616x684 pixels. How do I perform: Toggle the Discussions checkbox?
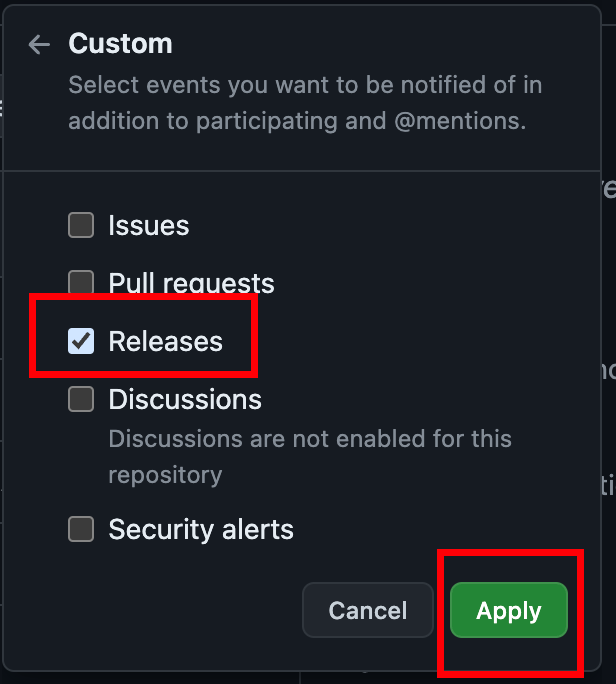pos(81,399)
